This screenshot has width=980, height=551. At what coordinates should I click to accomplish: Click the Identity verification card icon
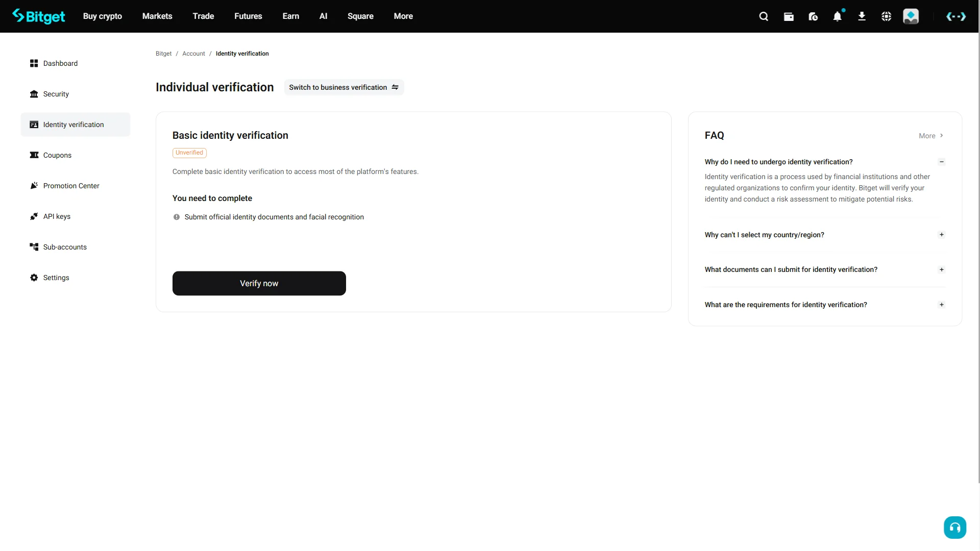pos(34,124)
